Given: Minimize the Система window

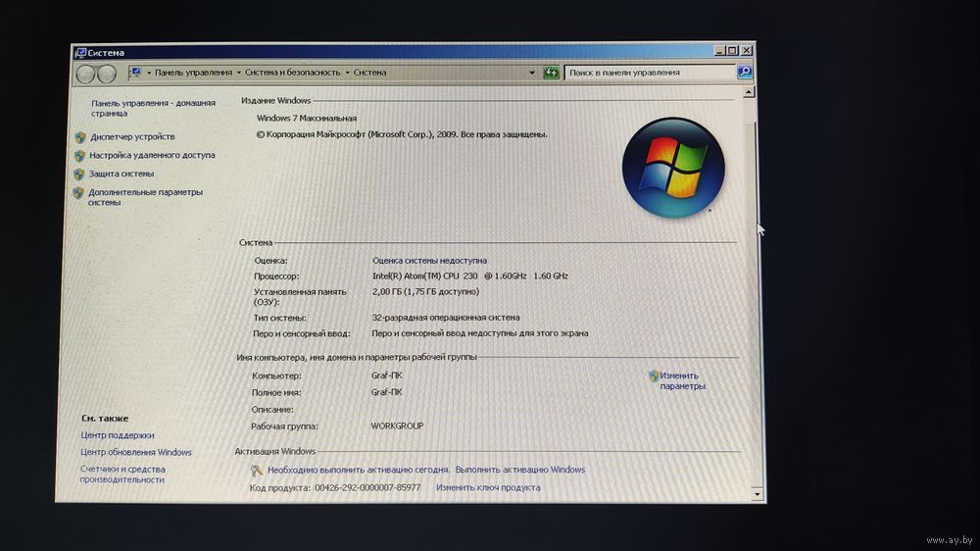Looking at the screenshot, I should point(719,50).
